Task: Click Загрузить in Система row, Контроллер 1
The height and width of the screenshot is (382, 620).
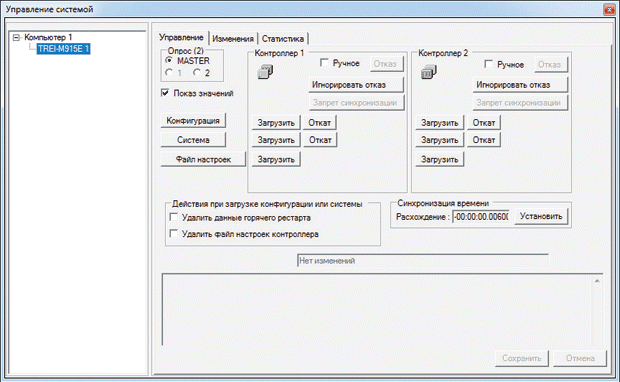Action: 276,140
